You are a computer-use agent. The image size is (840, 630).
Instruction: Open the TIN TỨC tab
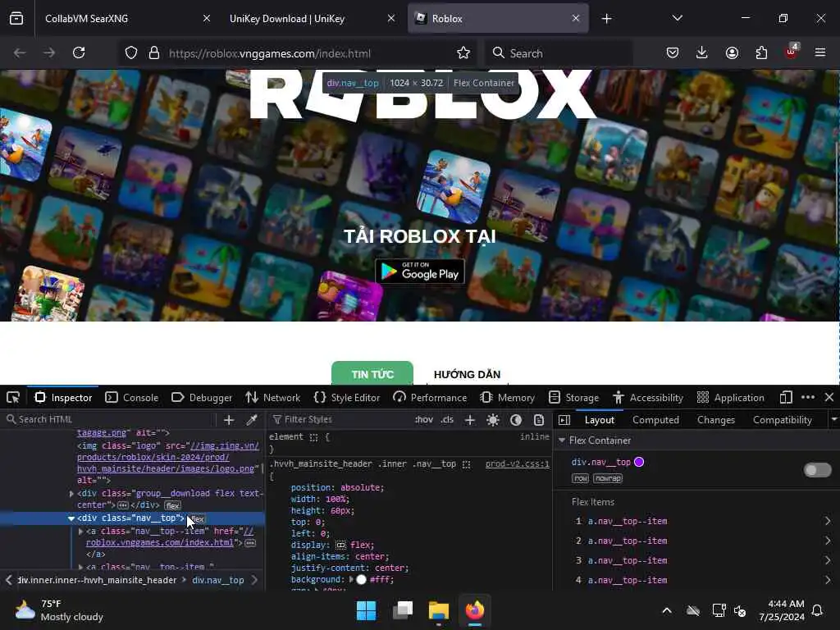(372, 374)
